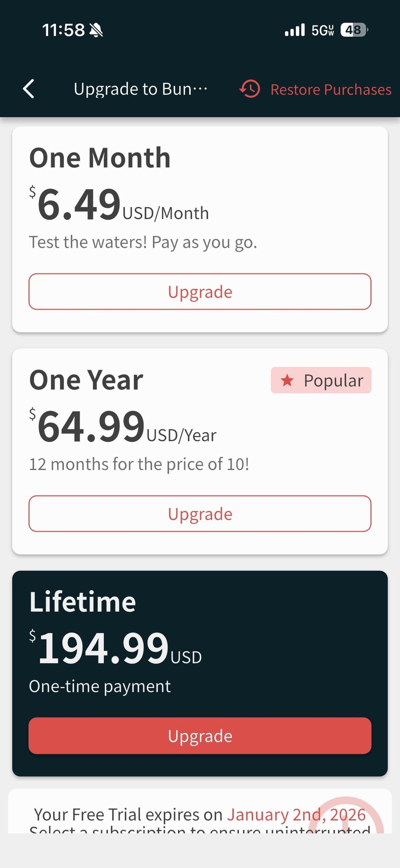Purchase the Lifetime plan upgrade
400x868 pixels.
click(200, 736)
